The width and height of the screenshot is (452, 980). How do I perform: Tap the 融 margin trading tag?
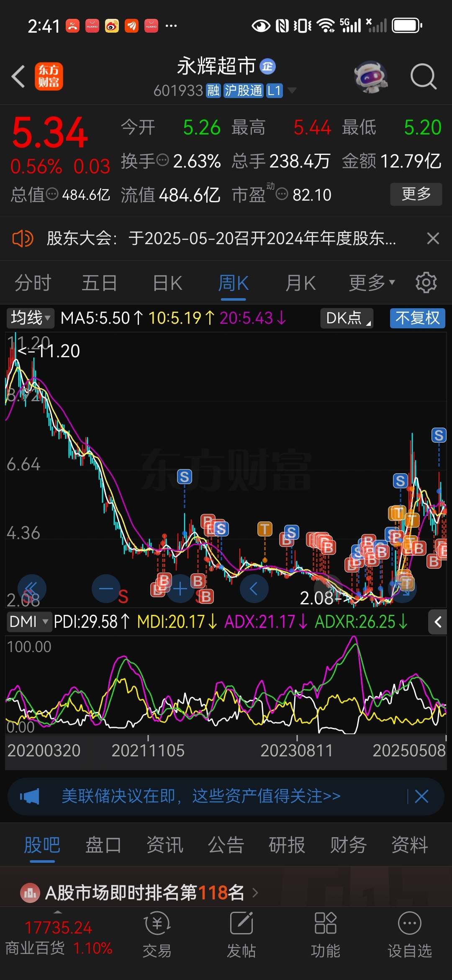click(213, 90)
